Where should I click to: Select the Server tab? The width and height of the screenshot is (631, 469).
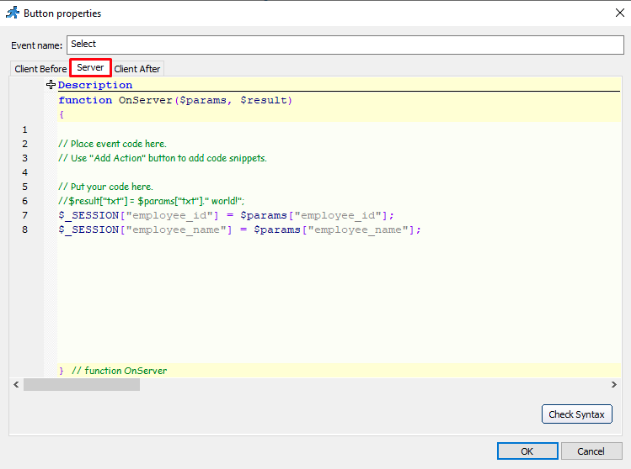90,68
